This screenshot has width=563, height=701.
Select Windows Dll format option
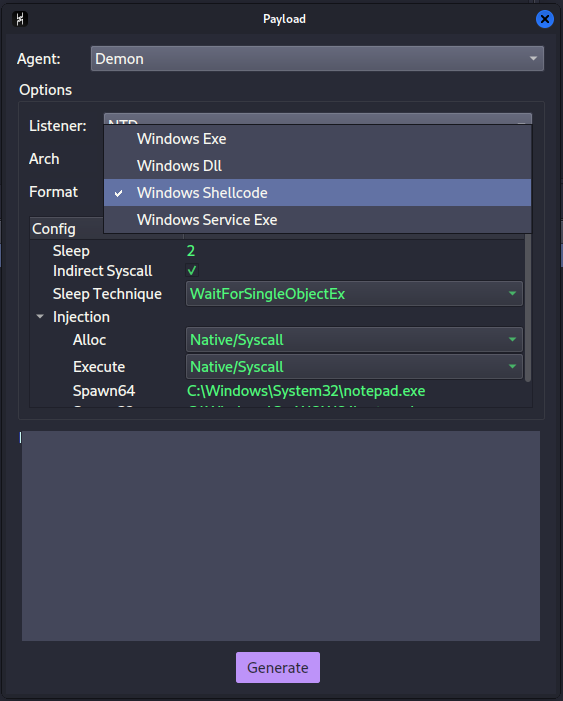[x=317, y=166]
